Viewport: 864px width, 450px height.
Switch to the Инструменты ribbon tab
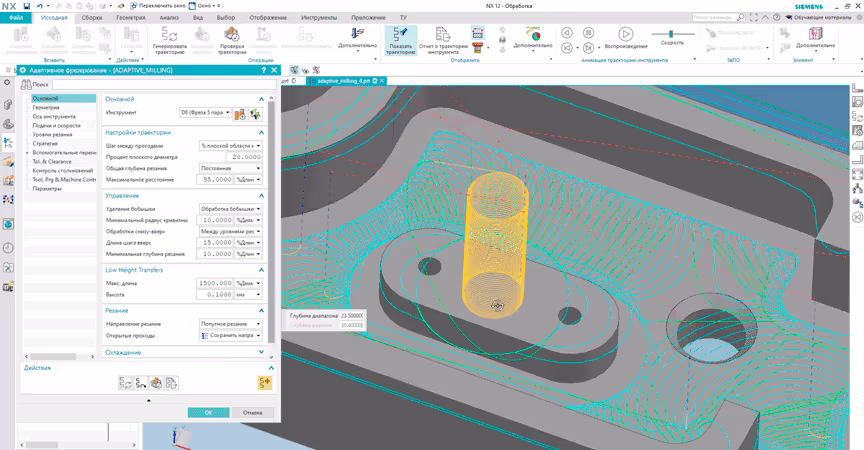coord(319,18)
